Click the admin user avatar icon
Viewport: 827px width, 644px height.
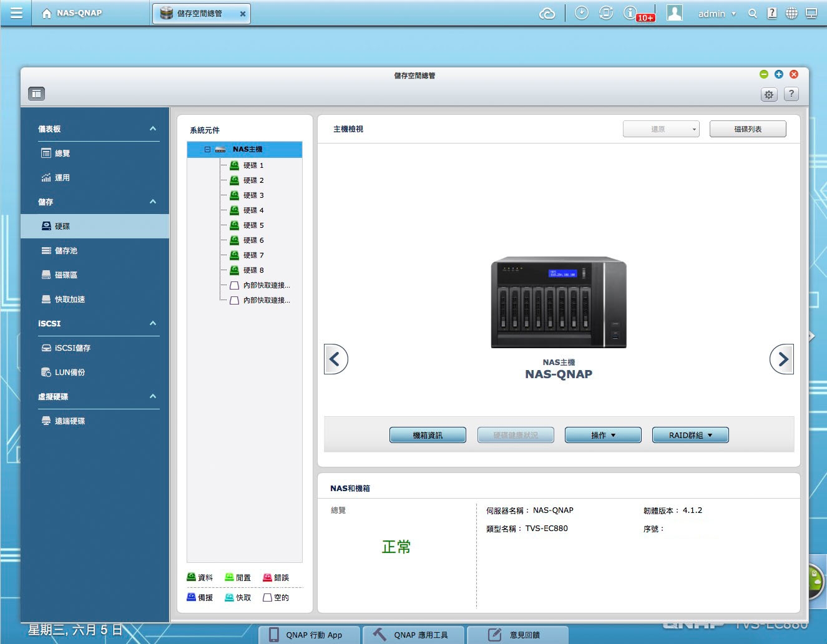pos(675,13)
